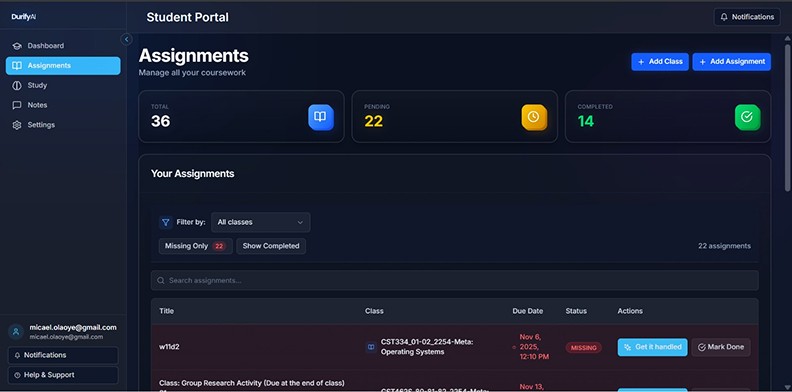Open Notifications in the top right

coord(747,17)
